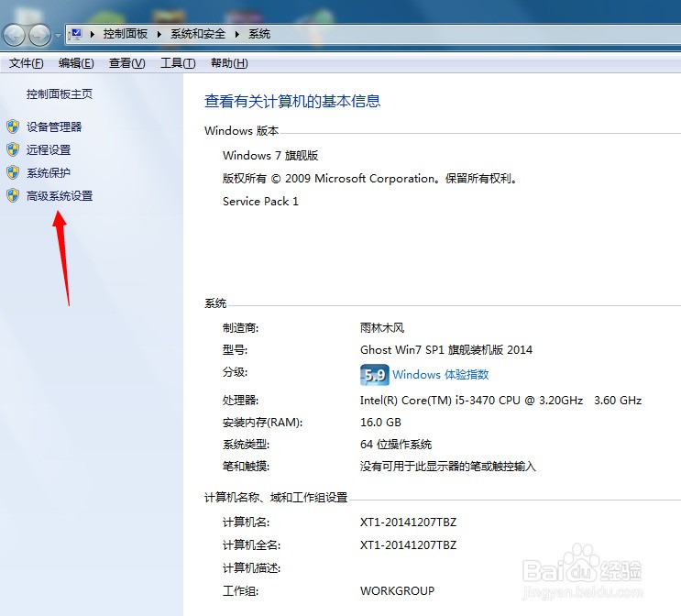
Task: Open 系统保护 link
Action: coord(49,173)
